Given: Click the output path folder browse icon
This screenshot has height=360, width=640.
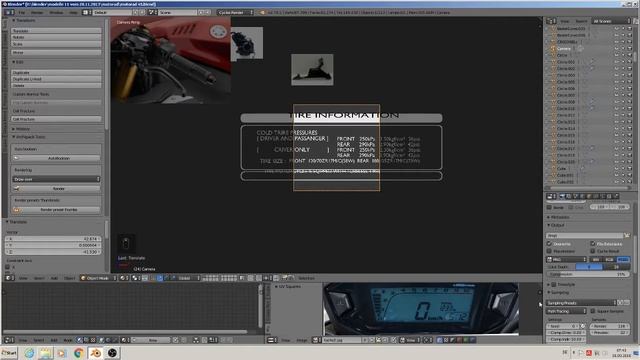Looking at the screenshot, I should (627, 236).
